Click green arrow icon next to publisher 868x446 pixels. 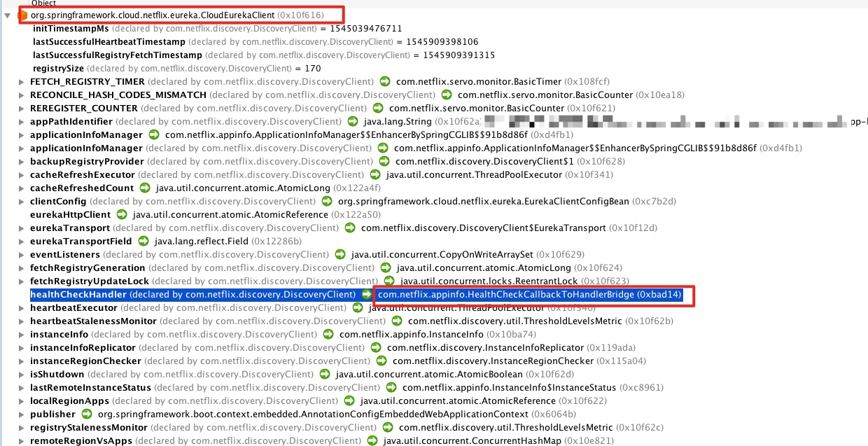[87, 414]
